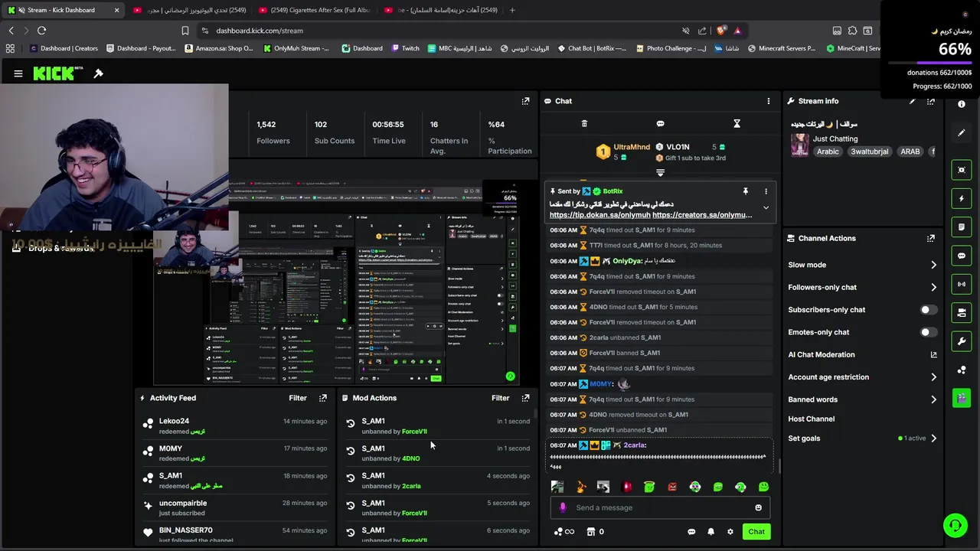
Task: Pop out the Activity Feed panel
Action: tap(322, 398)
